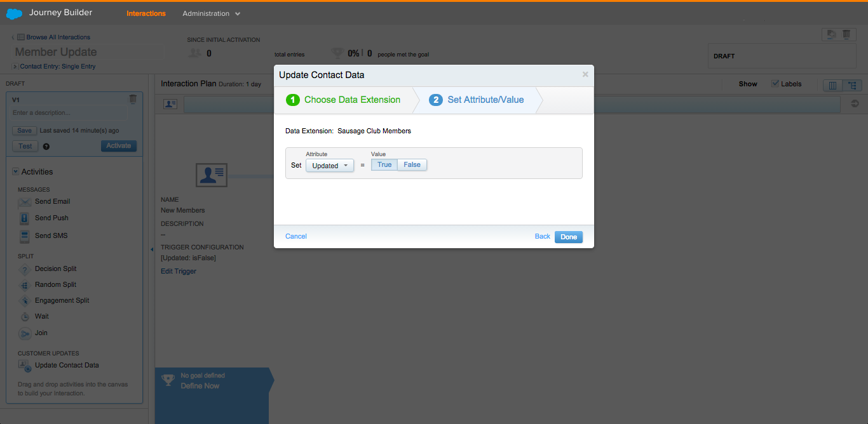
Task: Collapse the left sidebar panel arrow
Action: (152, 249)
